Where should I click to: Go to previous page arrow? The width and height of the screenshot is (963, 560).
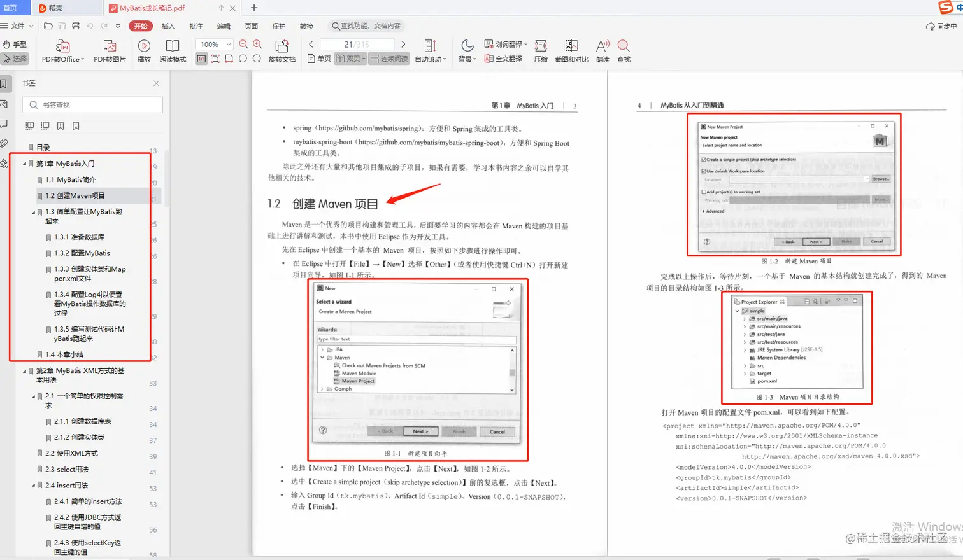pos(311,45)
